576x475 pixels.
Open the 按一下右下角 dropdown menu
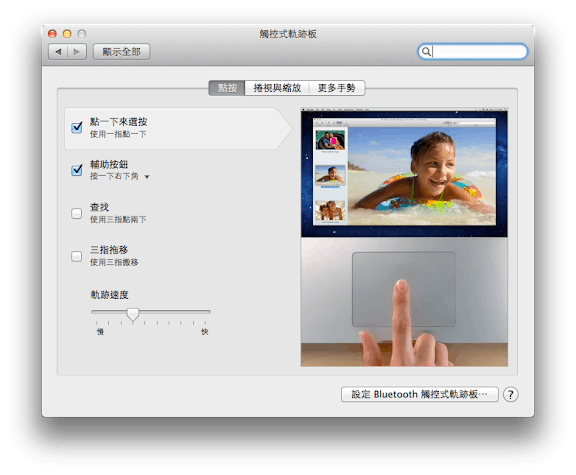[120, 176]
